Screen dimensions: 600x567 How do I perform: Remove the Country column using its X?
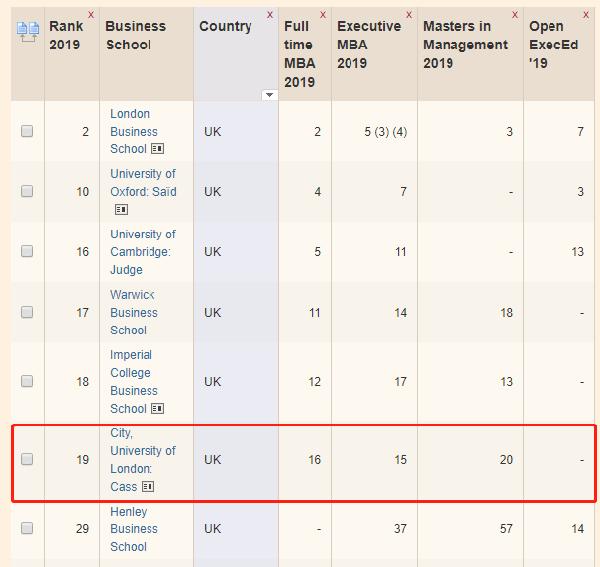point(270,15)
